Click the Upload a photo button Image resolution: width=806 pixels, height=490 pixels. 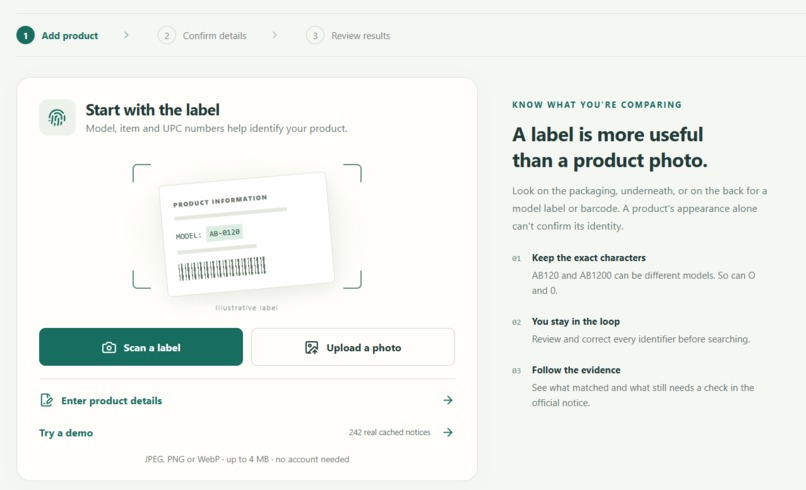[x=353, y=347]
